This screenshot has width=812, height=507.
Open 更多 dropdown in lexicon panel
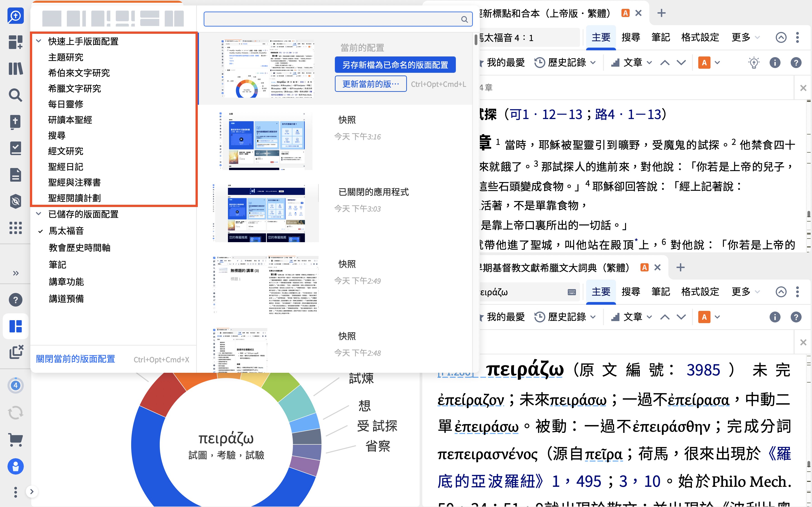pyautogui.click(x=745, y=292)
